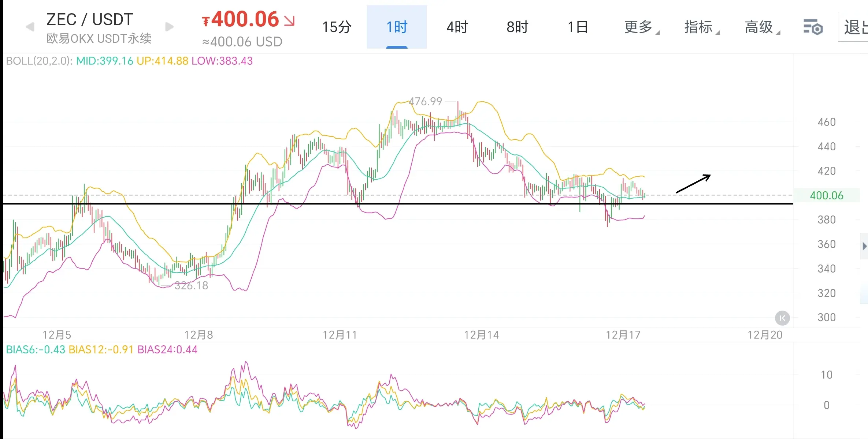The height and width of the screenshot is (439, 868).
Task: Expand right side panel arrow
Action: click(864, 246)
